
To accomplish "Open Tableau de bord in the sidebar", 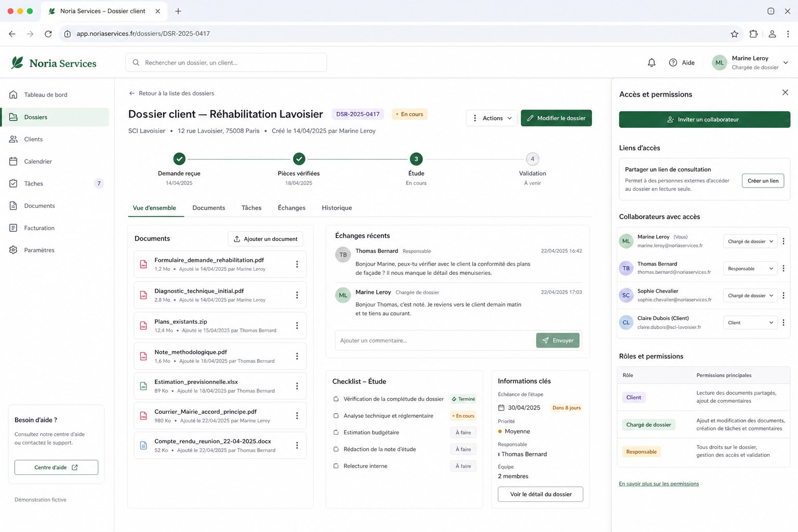I will pyautogui.click(x=56, y=95).
